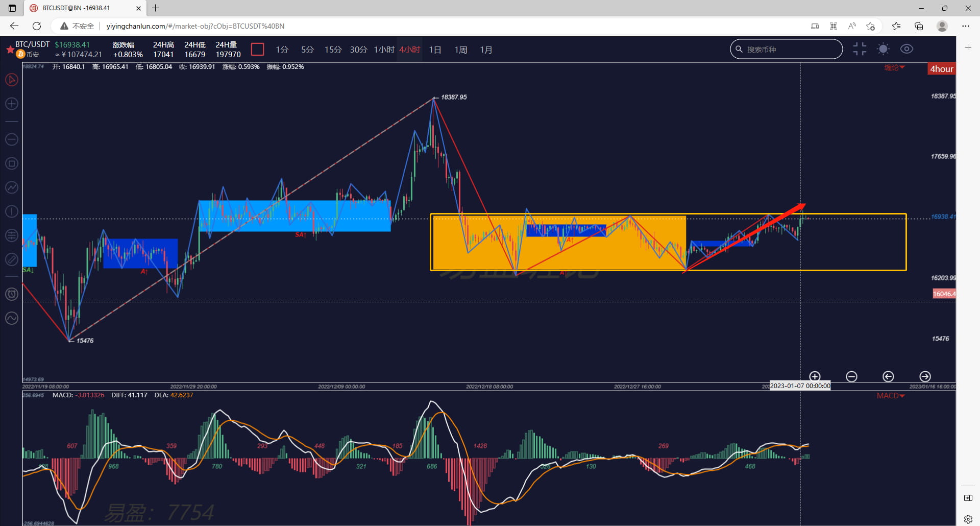The width and height of the screenshot is (980, 526).
Task: Open the browser favorites list
Action: coord(896,26)
